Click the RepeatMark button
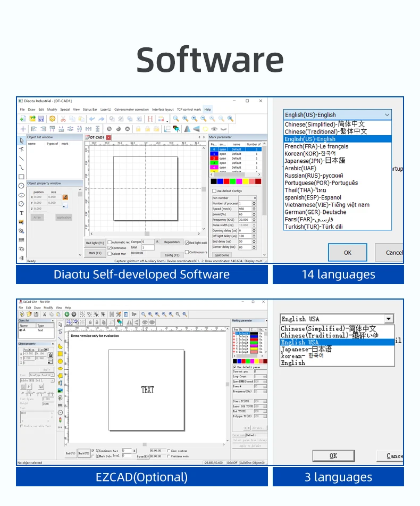Screen dimensions: 420x506 point(172,242)
